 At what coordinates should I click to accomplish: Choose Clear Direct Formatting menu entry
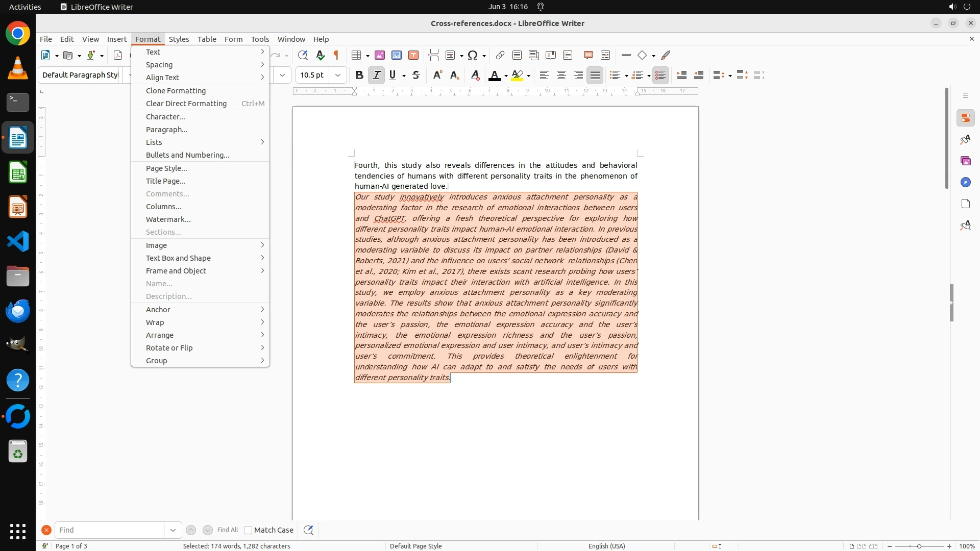(x=186, y=104)
